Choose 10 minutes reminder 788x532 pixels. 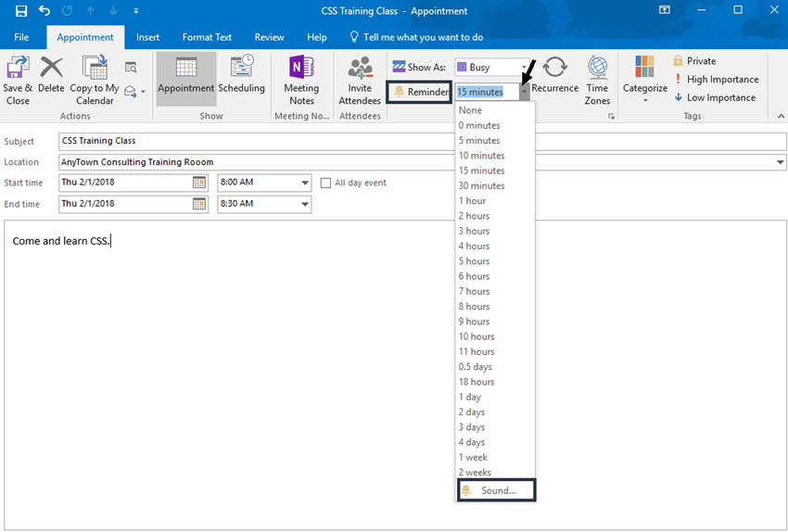coord(495,155)
